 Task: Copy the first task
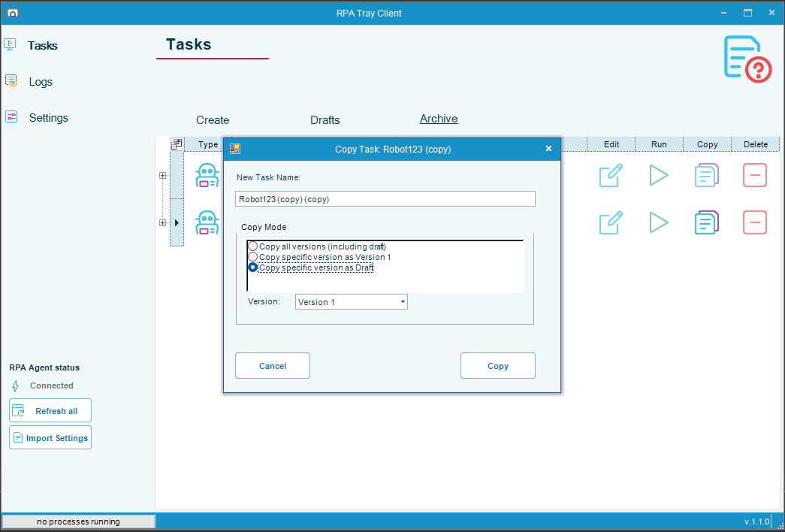(x=707, y=175)
